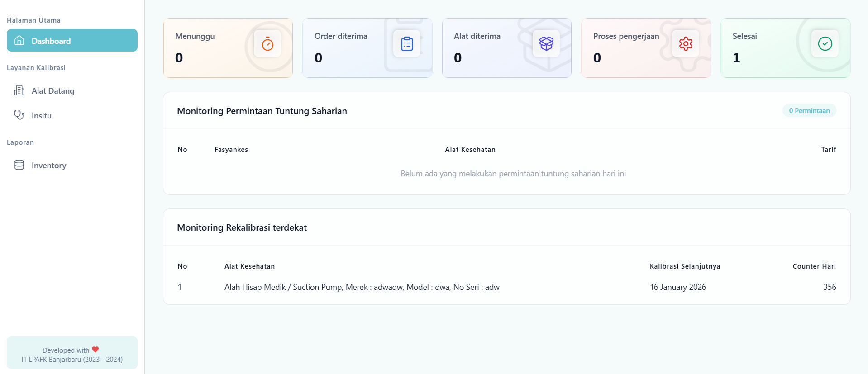Click the building icon beside Alat Datang
Viewport: 868px width, 374px height.
pos(19,90)
